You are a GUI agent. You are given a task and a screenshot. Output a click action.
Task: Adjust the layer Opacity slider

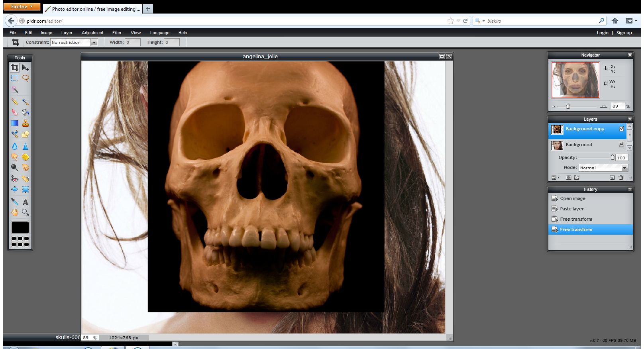point(613,157)
